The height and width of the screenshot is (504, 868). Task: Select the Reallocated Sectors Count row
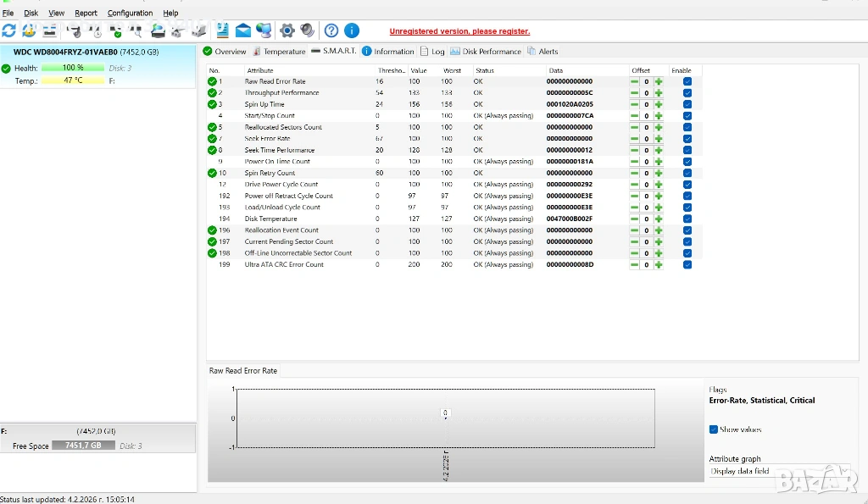click(283, 127)
